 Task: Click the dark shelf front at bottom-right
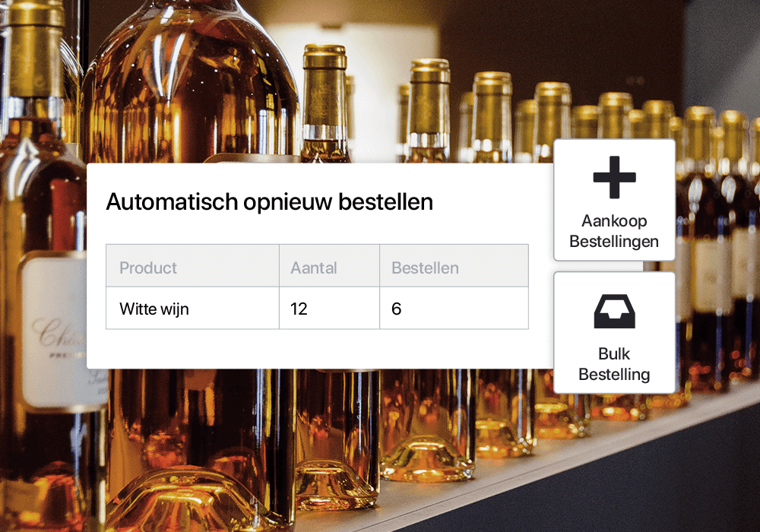[630, 485]
